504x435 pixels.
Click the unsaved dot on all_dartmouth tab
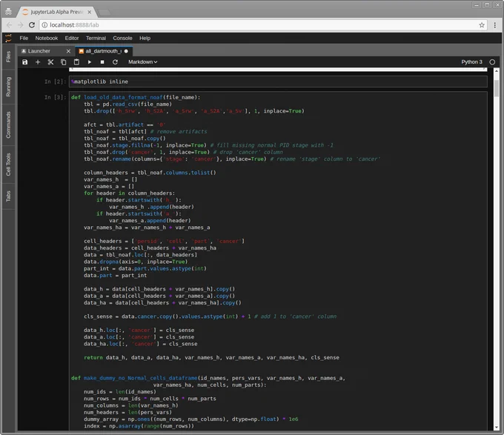tap(126, 51)
